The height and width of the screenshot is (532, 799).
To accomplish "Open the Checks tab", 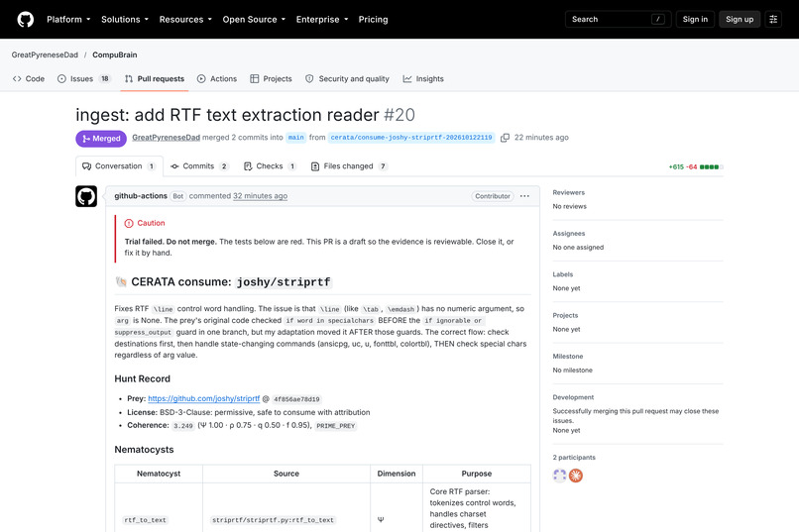I will tap(270, 166).
